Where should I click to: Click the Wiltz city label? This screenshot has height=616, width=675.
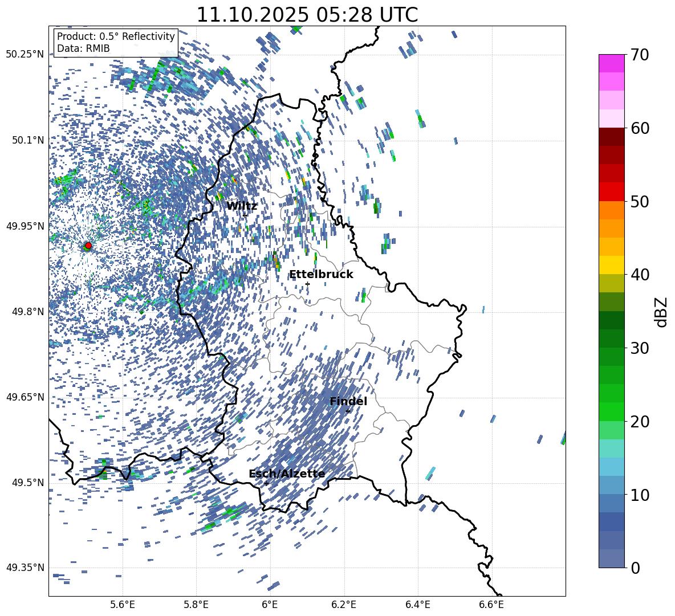coord(242,206)
